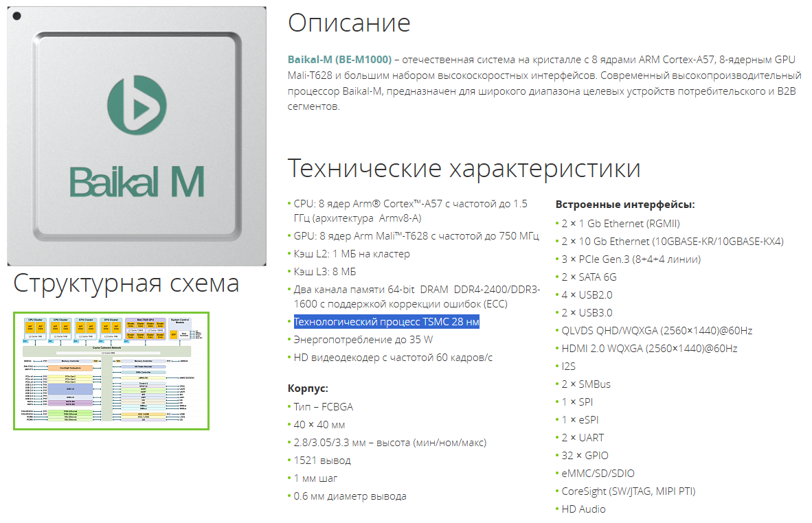Click the 40 × 40 мм line

pos(319,425)
